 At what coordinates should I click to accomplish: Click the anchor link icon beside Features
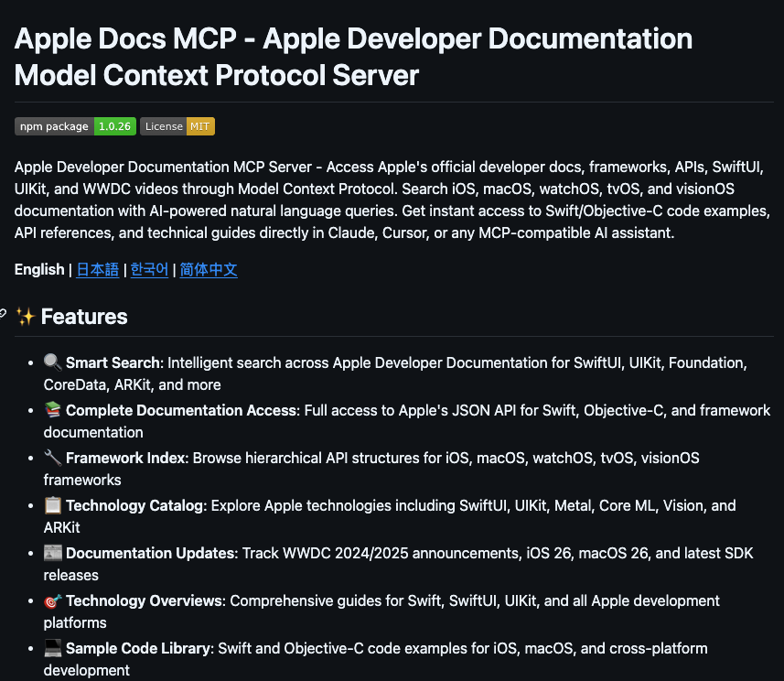click(3, 314)
